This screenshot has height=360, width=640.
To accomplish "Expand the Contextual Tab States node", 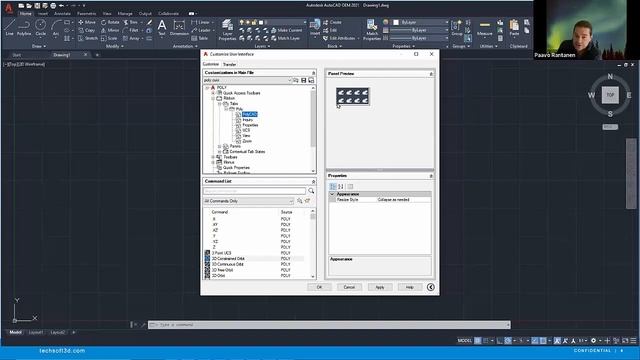I will pyautogui.click(x=219, y=151).
